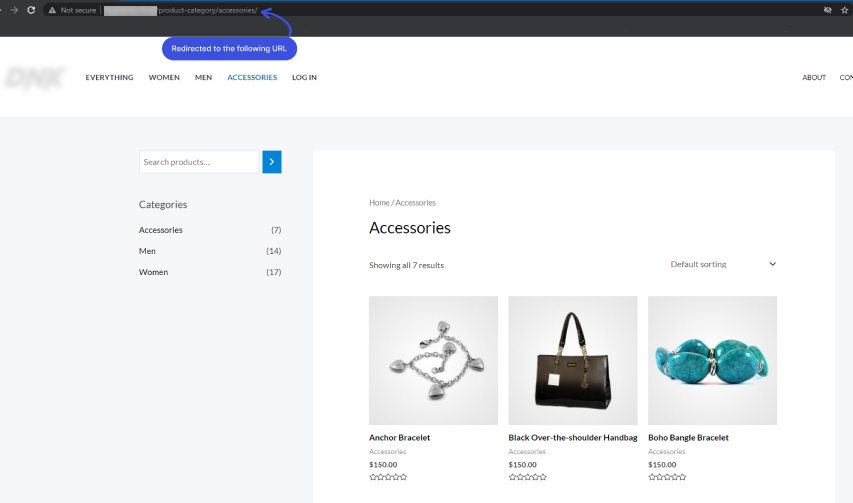Open the Default sorting dropdown
This screenshot has height=503, width=853.
[x=723, y=264]
